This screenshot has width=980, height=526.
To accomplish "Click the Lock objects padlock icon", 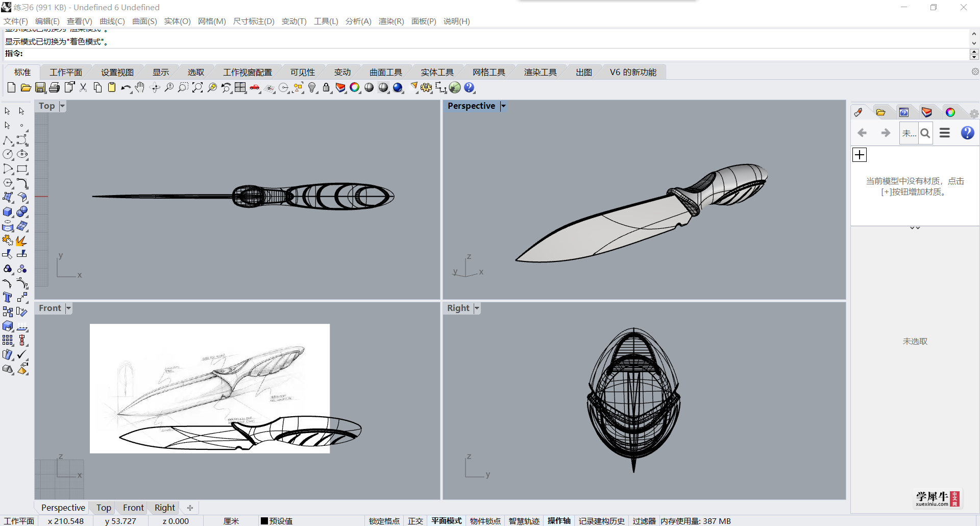I will pyautogui.click(x=326, y=88).
